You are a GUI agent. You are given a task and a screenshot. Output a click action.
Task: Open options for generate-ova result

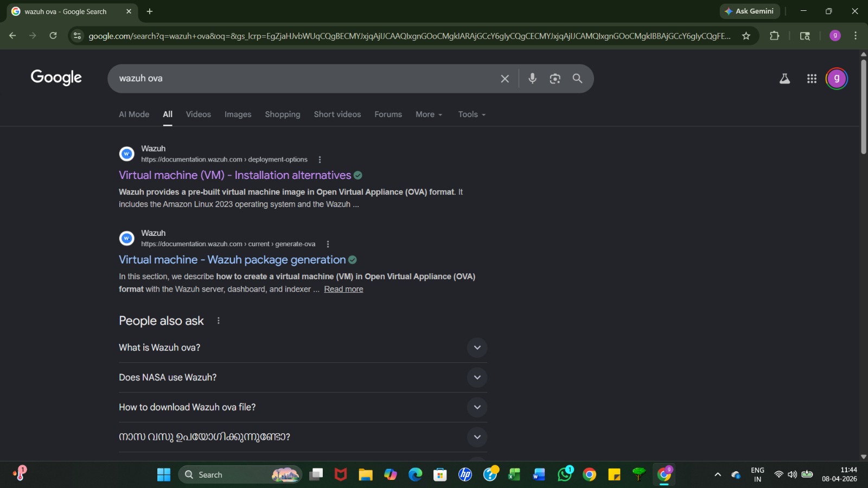[328, 244]
